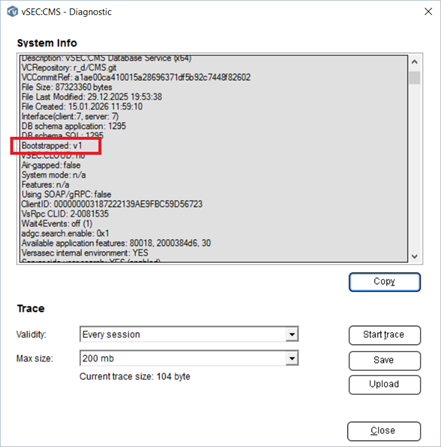Click the 'Air-gapped: false' line
441x447 pixels.
pyautogui.click(x=51, y=165)
